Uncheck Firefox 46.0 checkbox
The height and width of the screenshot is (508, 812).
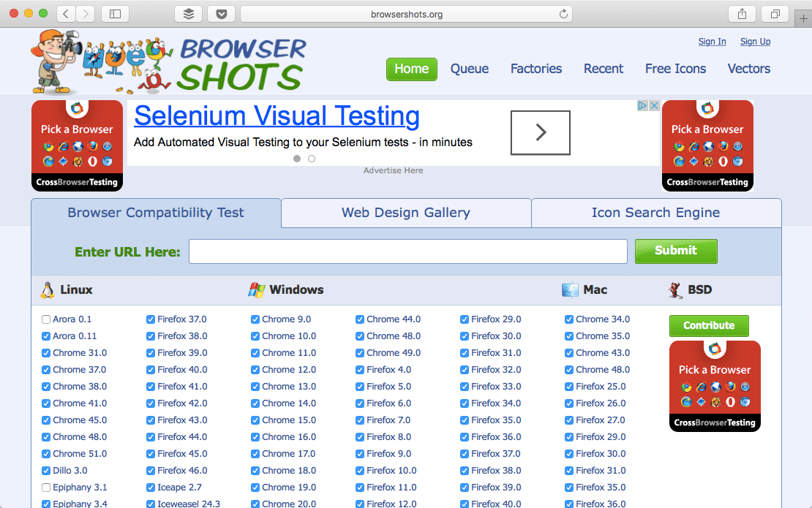[x=151, y=471]
